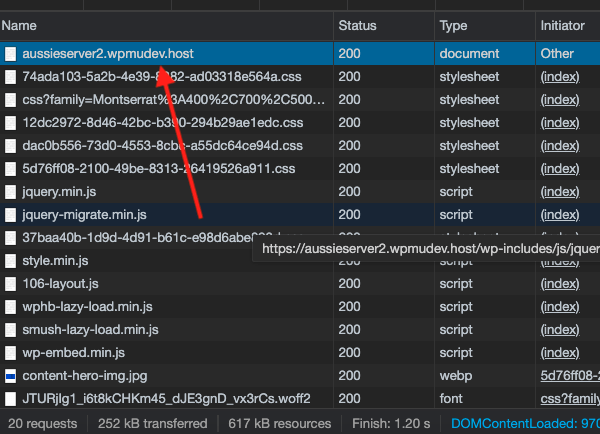This screenshot has width=600, height=434.
Task: Click the 252 kB transferred summary
Action: (152, 424)
